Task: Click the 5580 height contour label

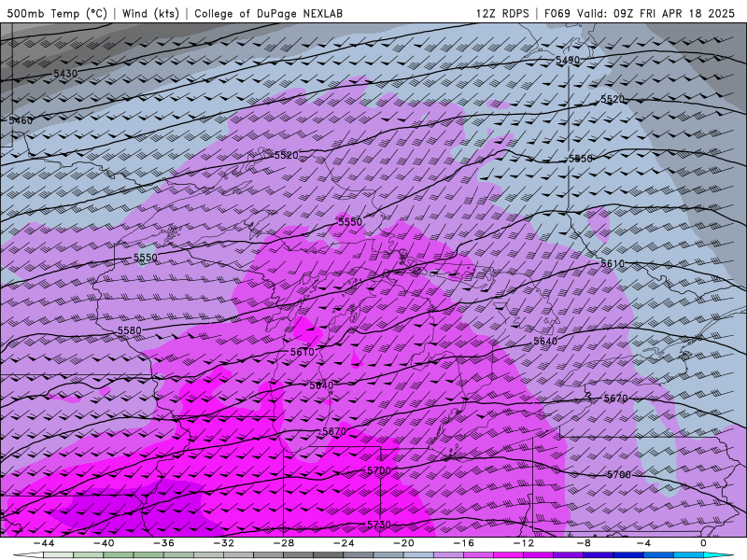Action: coord(130,330)
